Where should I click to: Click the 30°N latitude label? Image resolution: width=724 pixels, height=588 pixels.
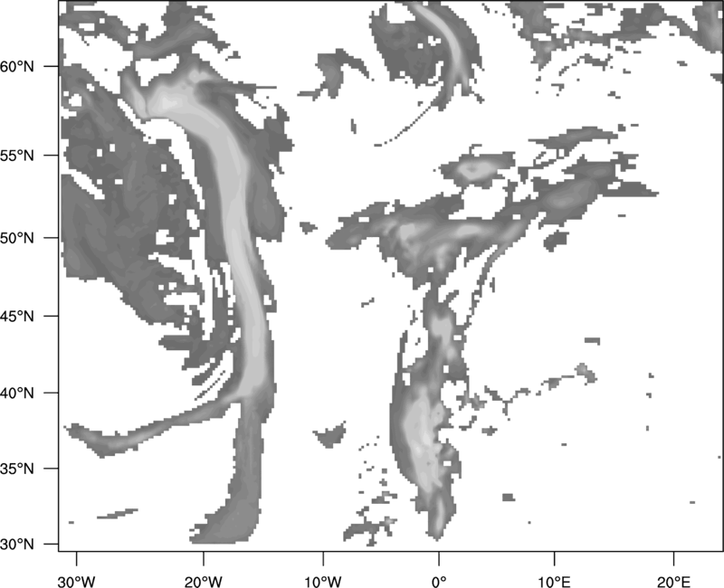(x=17, y=545)
